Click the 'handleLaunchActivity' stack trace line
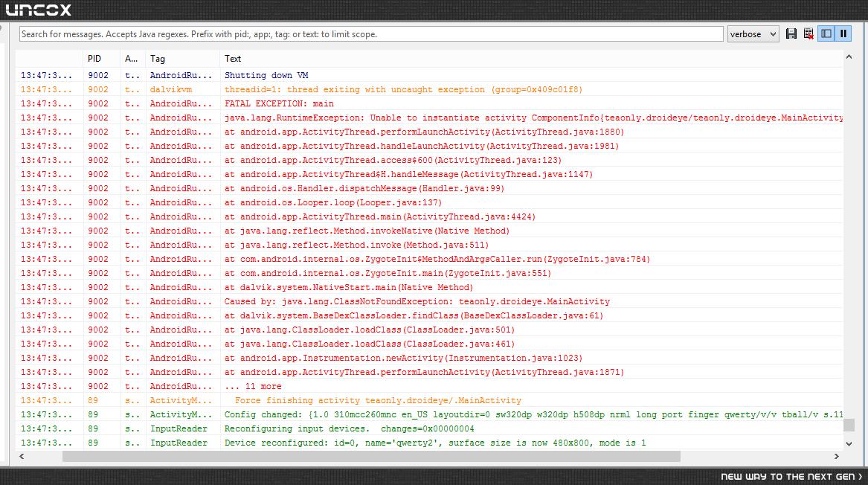Image resolution: width=868 pixels, height=485 pixels. point(429,146)
